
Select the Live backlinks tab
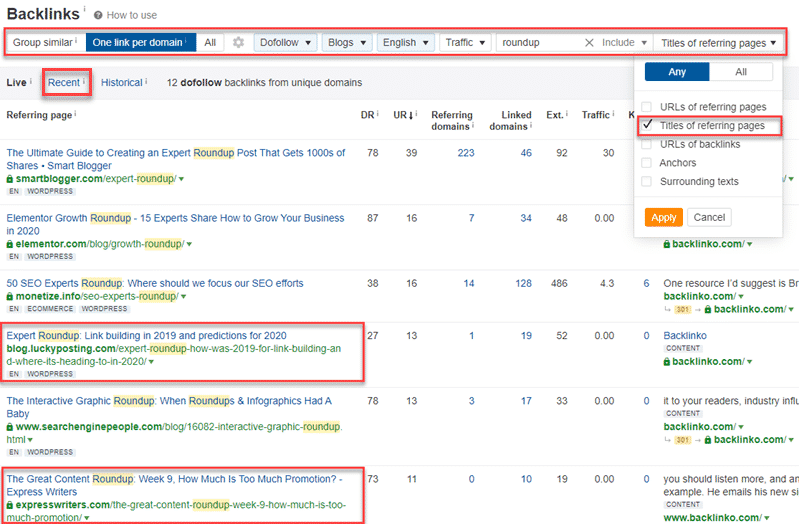16,82
